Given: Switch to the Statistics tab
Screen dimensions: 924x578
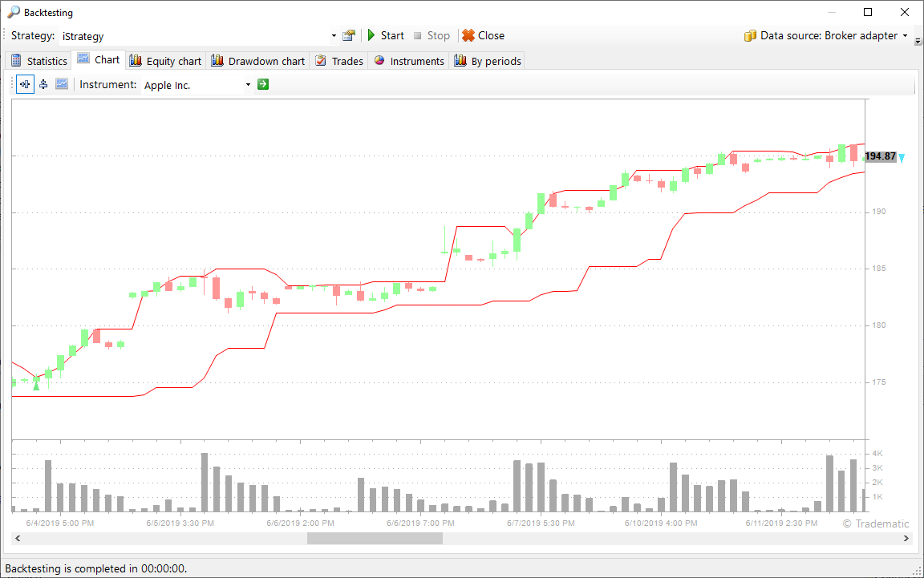Looking at the screenshot, I should [38, 61].
